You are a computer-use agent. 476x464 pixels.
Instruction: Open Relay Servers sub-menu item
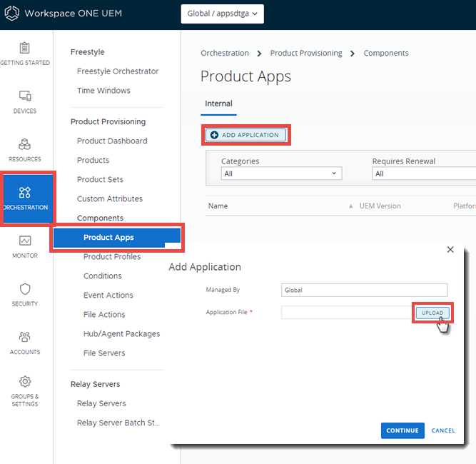click(x=101, y=403)
